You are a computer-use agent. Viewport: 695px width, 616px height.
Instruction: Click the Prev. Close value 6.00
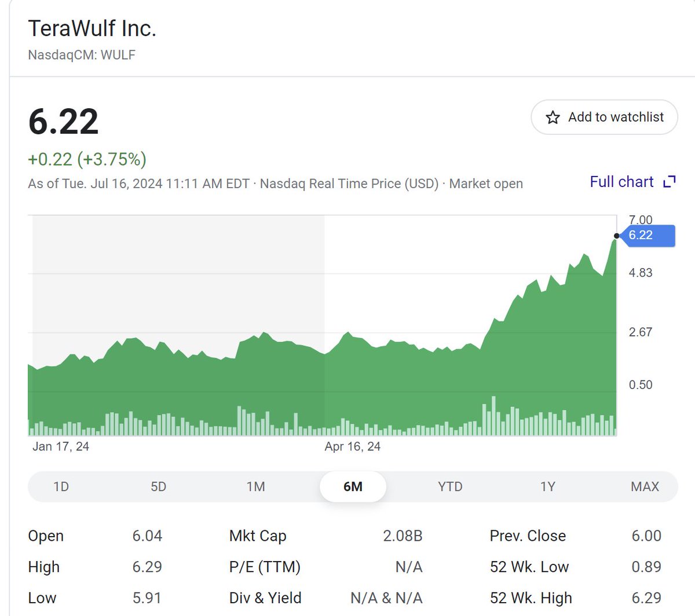pyautogui.click(x=646, y=536)
